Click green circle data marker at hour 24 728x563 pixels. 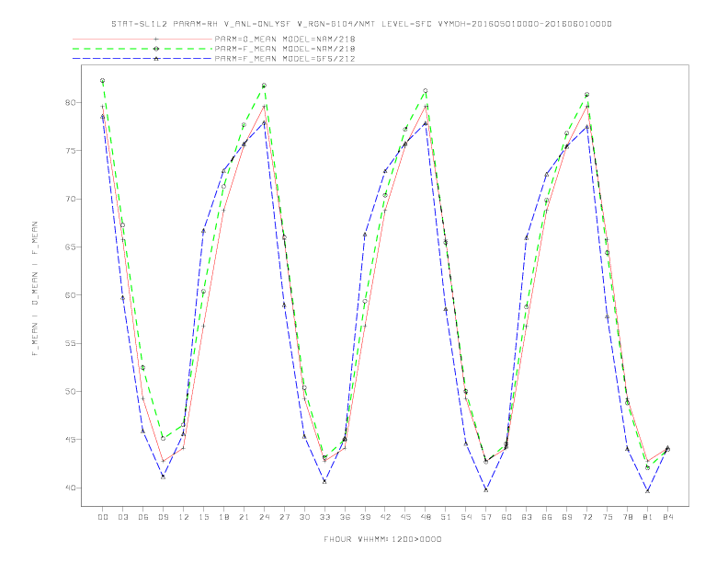[x=264, y=86]
